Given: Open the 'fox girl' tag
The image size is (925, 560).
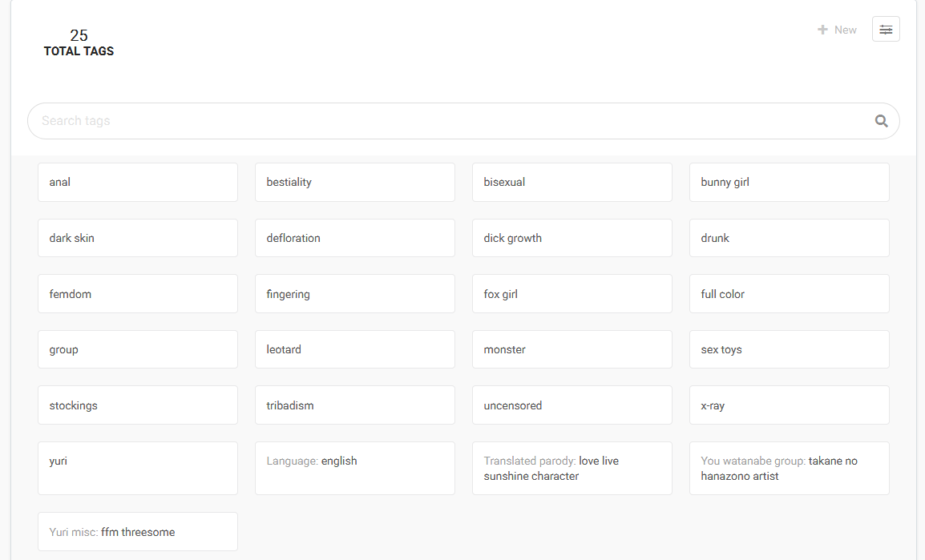Looking at the screenshot, I should pyautogui.click(x=572, y=293).
